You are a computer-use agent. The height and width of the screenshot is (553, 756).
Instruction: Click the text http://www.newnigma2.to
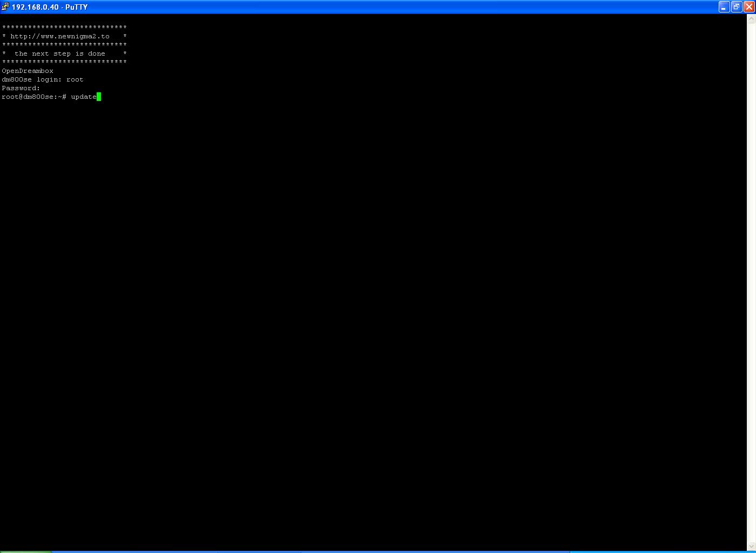pos(60,36)
